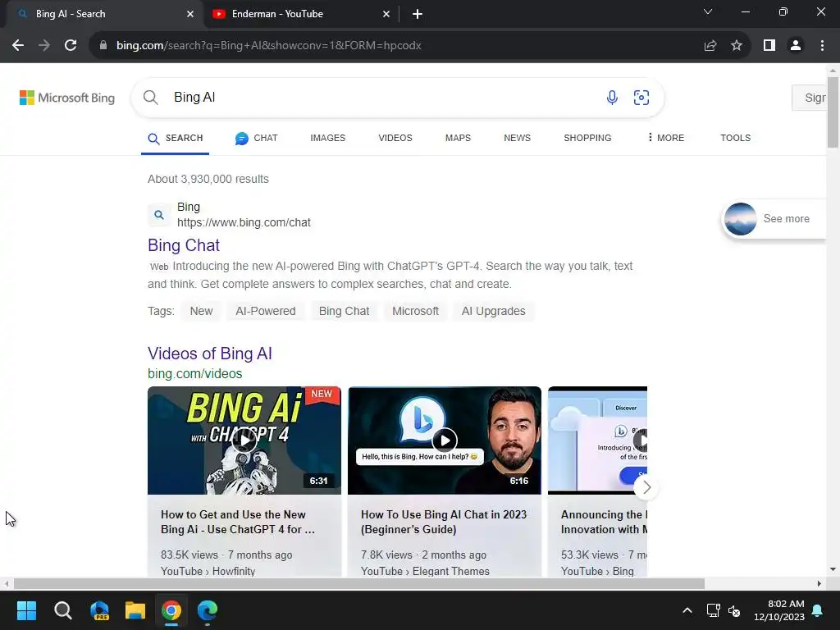
Task: Open the IMAGES tab
Action: [328, 138]
